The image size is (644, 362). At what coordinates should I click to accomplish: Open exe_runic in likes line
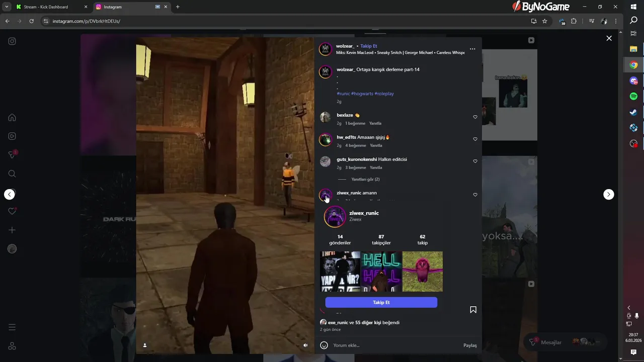coord(338,323)
